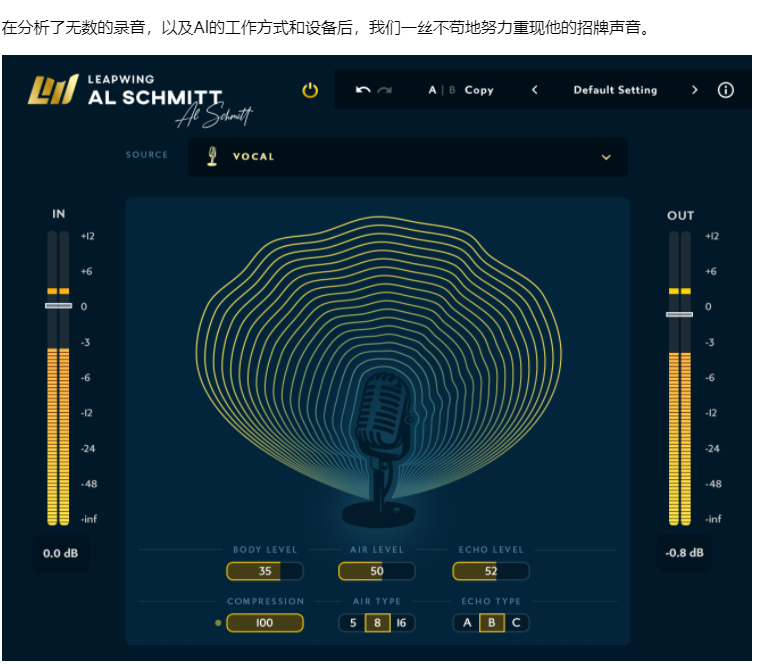Toggle the Compression indicator dot
The image size is (757, 665).
tap(218, 623)
